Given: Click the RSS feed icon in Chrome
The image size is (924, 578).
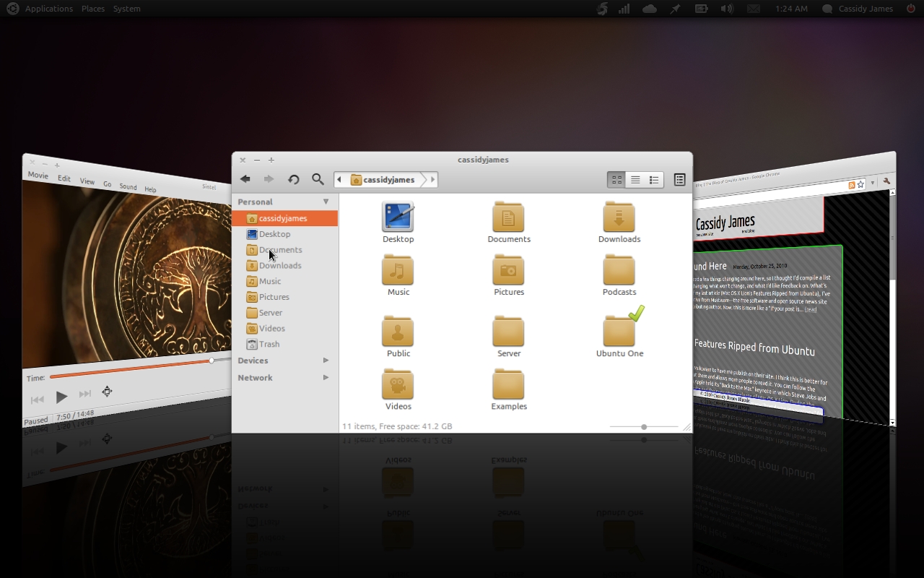Looking at the screenshot, I should [852, 186].
